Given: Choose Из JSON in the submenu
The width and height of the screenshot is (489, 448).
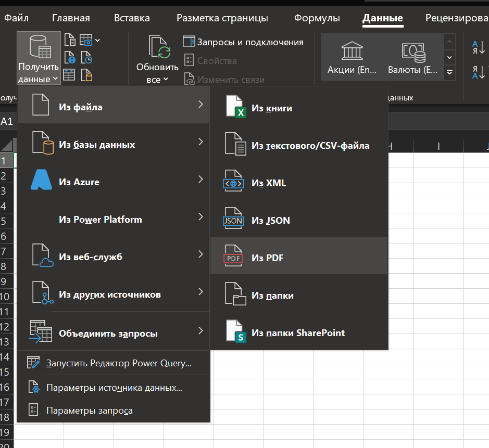Looking at the screenshot, I should (x=299, y=220).
